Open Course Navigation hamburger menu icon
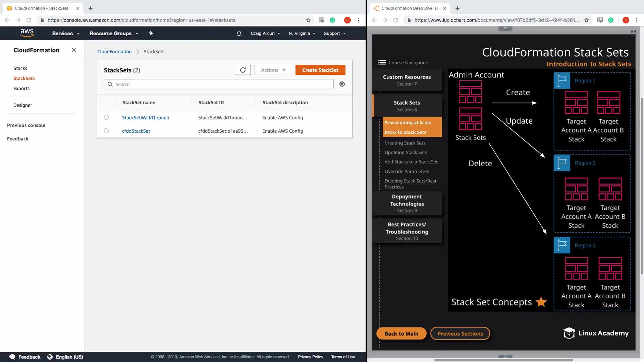Image resolution: width=644 pixels, height=362 pixels. [x=381, y=62]
